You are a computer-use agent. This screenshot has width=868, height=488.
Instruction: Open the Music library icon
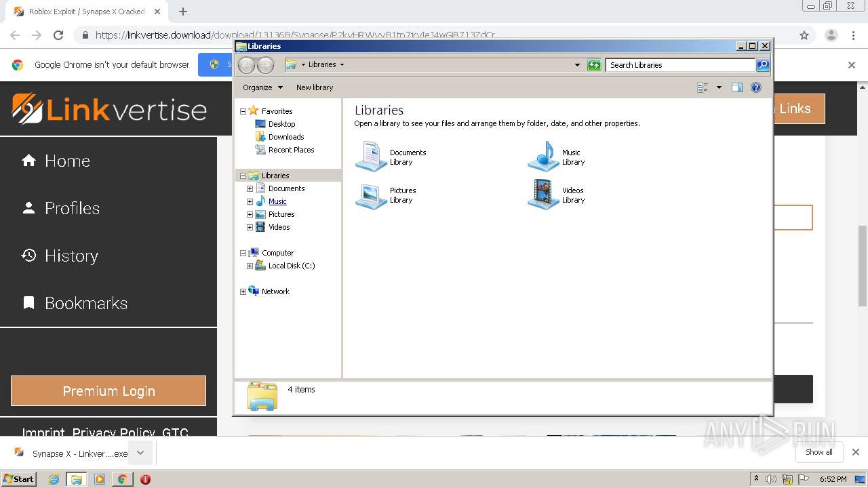click(x=543, y=157)
